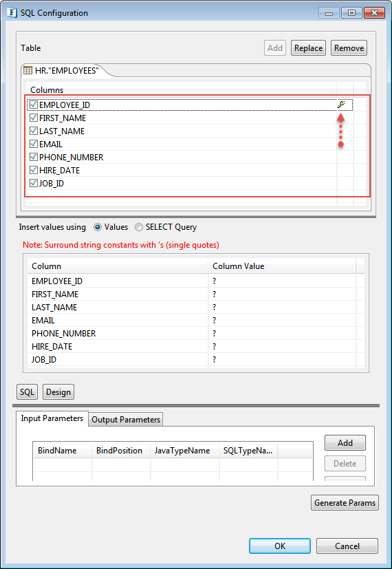Add a new input parameter
The width and height of the screenshot is (392, 569).
click(x=345, y=442)
